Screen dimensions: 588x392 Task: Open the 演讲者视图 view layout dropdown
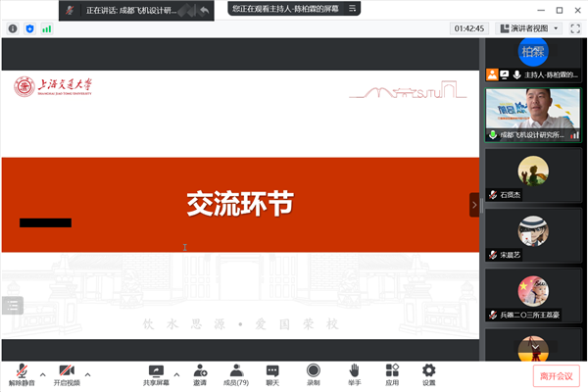(533, 28)
